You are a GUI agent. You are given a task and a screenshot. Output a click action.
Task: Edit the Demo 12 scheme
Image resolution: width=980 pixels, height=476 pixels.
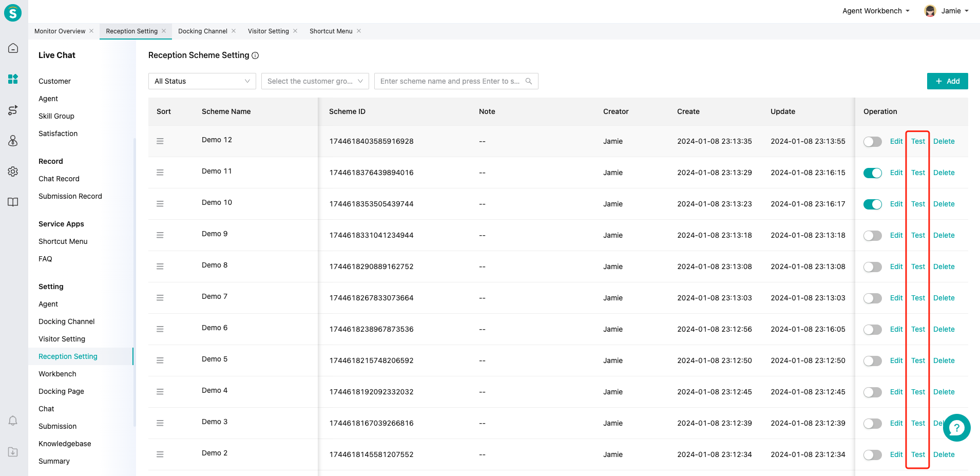[x=896, y=141]
